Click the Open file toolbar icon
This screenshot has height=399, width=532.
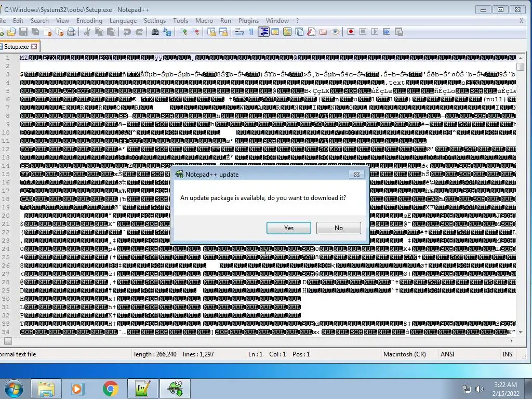pos(11,32)
